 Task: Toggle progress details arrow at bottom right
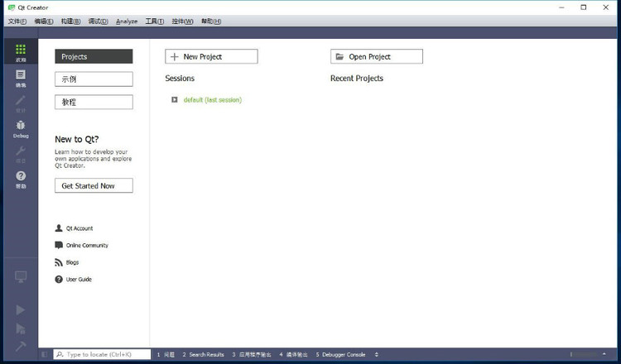pos(604,354)
